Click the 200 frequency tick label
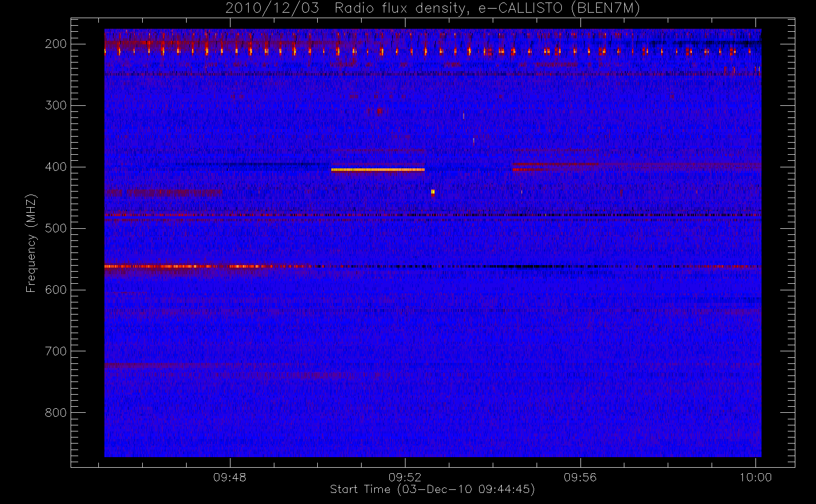This screenshot has width=816, height=504. click(x=56, y=44)
